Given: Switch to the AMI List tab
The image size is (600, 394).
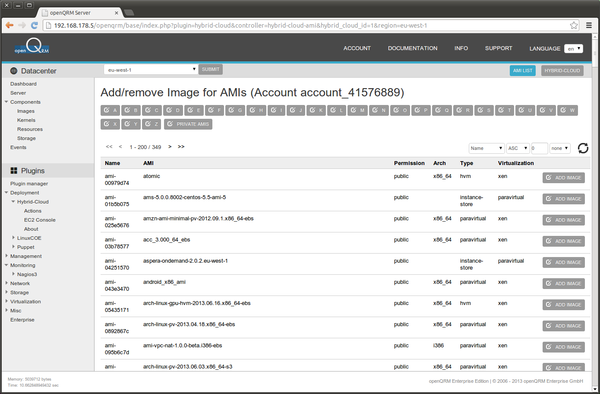Looking at the screenshot, I should coord(522,70).
